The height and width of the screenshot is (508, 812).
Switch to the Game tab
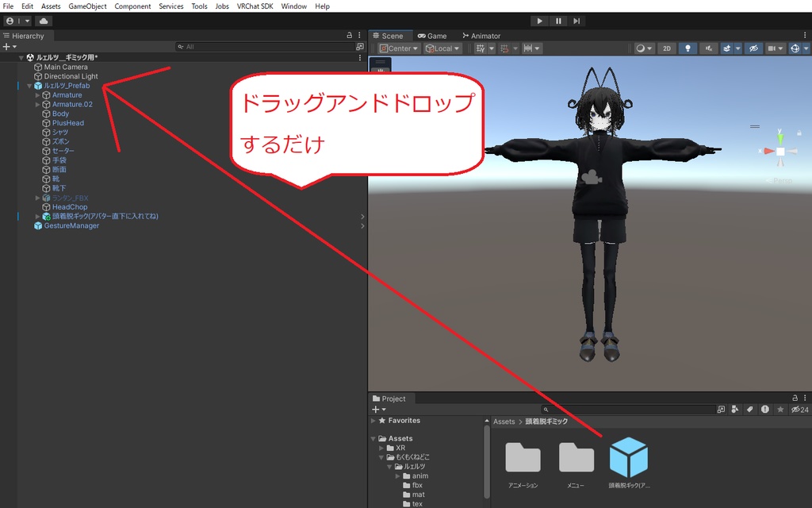coord(432,35)
